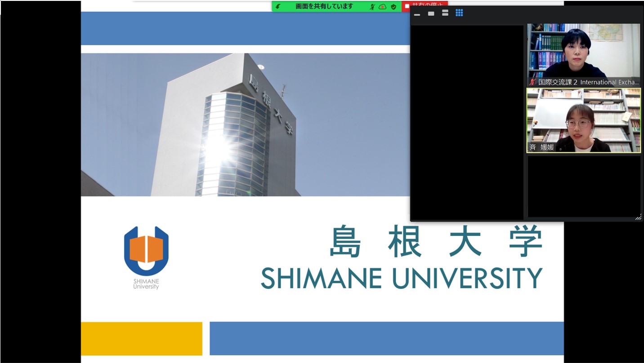Select the 国際交流課2 International Exchange participant video
The width and height of the screenshot is (644, 363).
pyautogui.click(x=584, y=55)
